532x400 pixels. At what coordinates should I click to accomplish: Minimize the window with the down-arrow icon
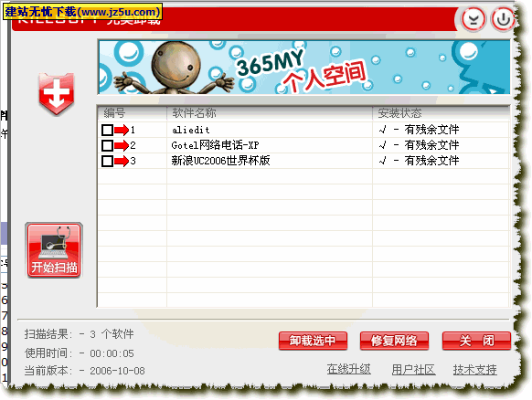473,19
